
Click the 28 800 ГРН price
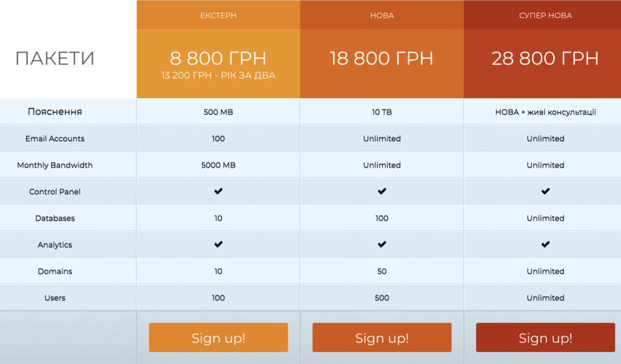[545, 59]
